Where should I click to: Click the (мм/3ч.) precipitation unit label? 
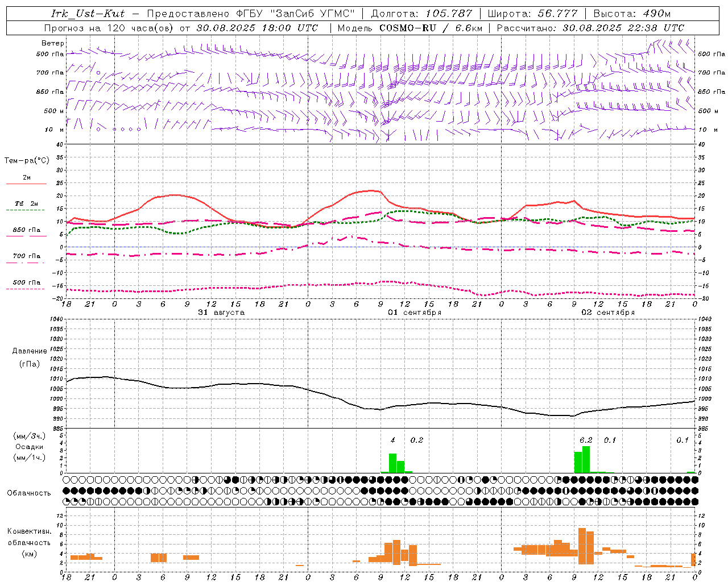[30, 436]
